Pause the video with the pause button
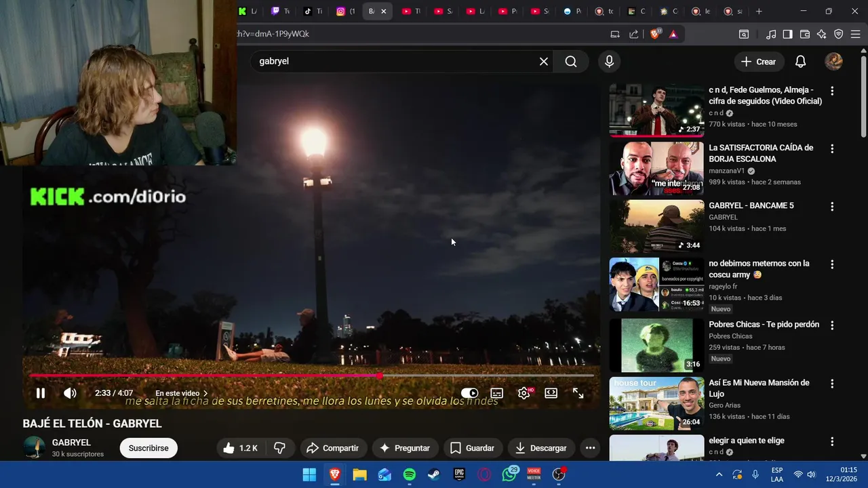Image resolution: width=868 pixels, height=488 pixels. pos(41,393)
